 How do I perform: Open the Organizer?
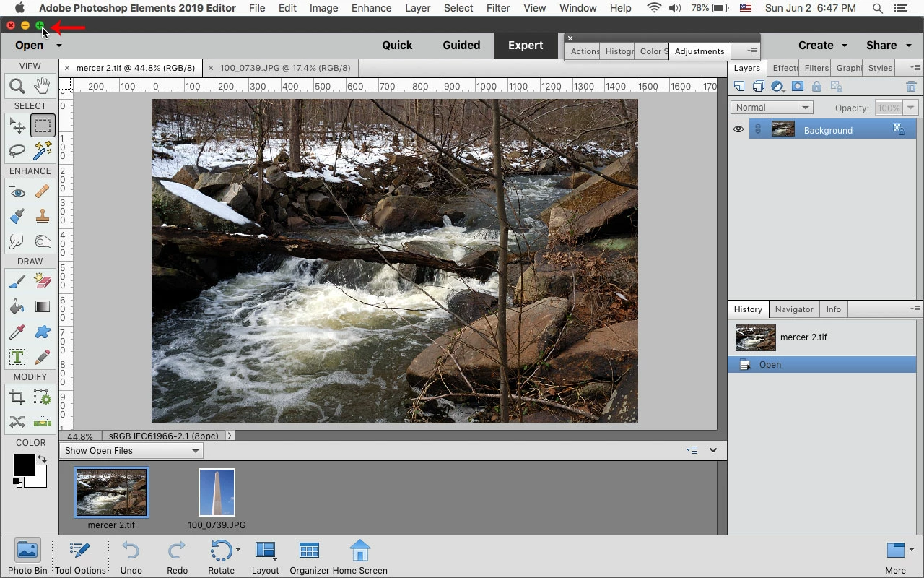pos(309,556)
